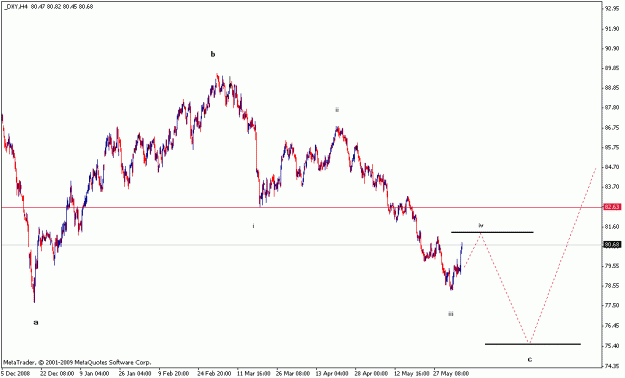The height and width of the screenshot is (378, 625).
Task: Click the 9 Feb 20:00 time label
Action: (174, 374)
